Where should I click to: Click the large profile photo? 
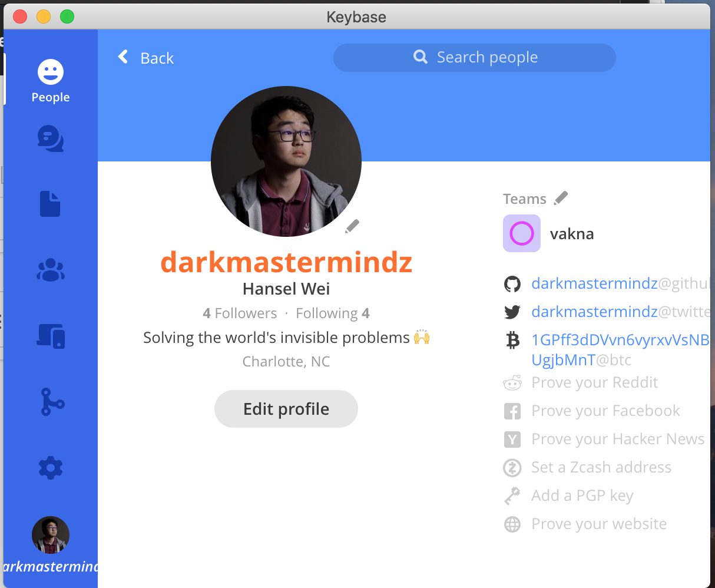[286, 161]
